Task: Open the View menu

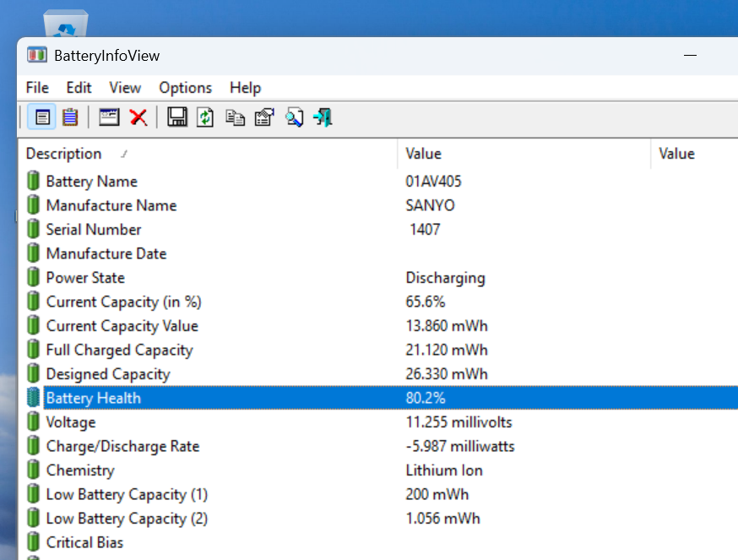Action: (x=125, y=88)
